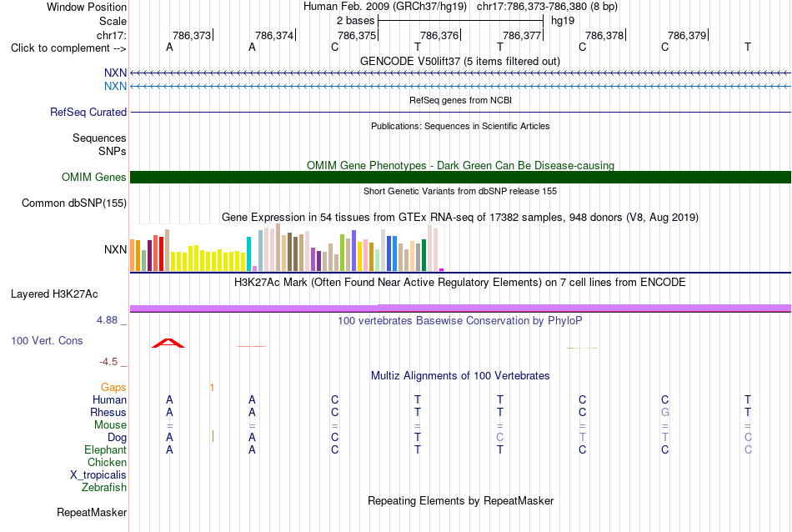Viewport: 792px width, 532px height.
Task: Select the dark green OMIM Genes bar
Action: click(x=460, y=178)
